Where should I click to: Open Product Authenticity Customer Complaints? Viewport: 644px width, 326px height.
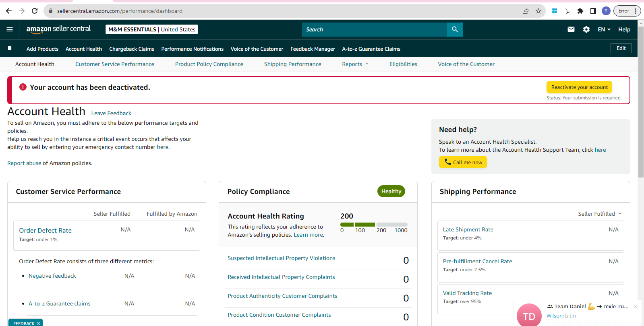coord(282,296)
